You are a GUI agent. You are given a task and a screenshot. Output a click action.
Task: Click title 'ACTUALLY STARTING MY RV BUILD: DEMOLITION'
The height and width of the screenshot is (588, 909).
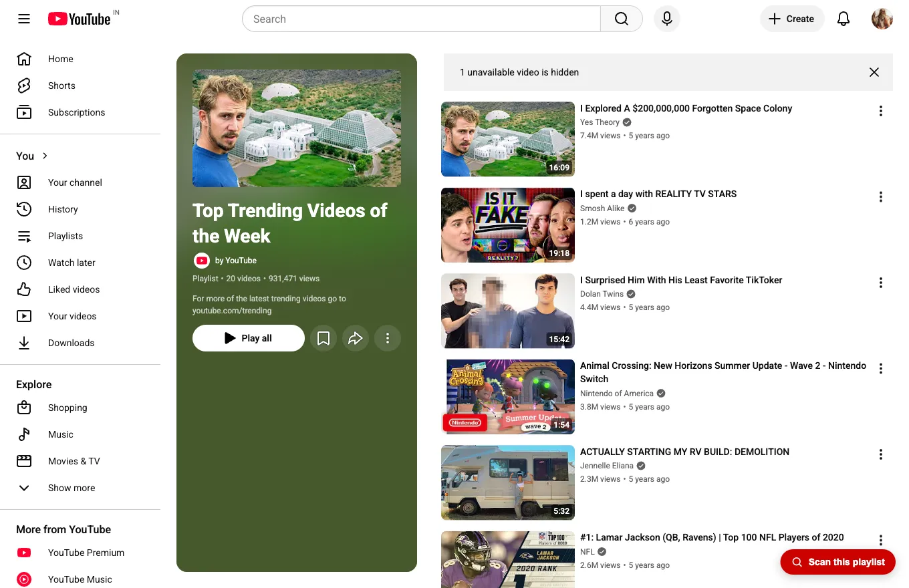[684, 452]
